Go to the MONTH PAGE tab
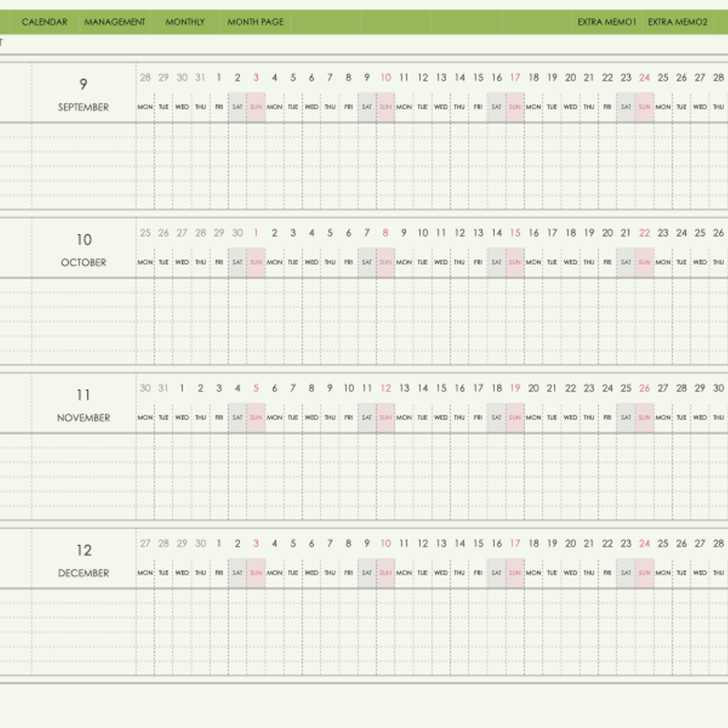 point(256,22)
